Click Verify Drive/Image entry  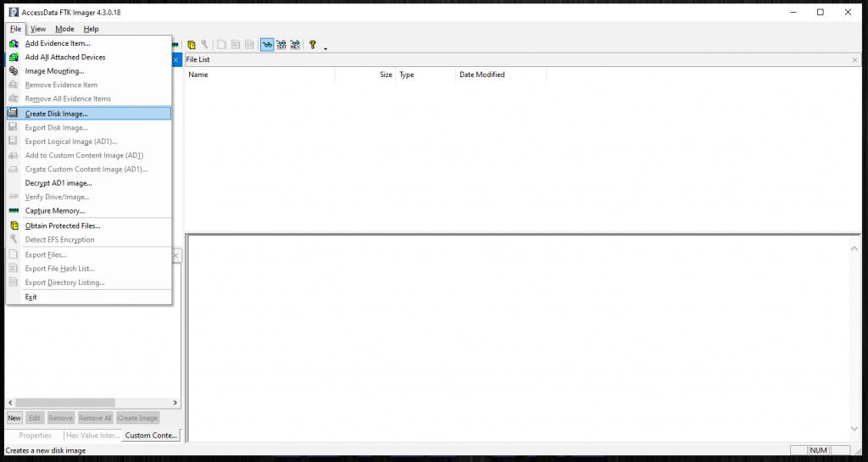point(88,197)
